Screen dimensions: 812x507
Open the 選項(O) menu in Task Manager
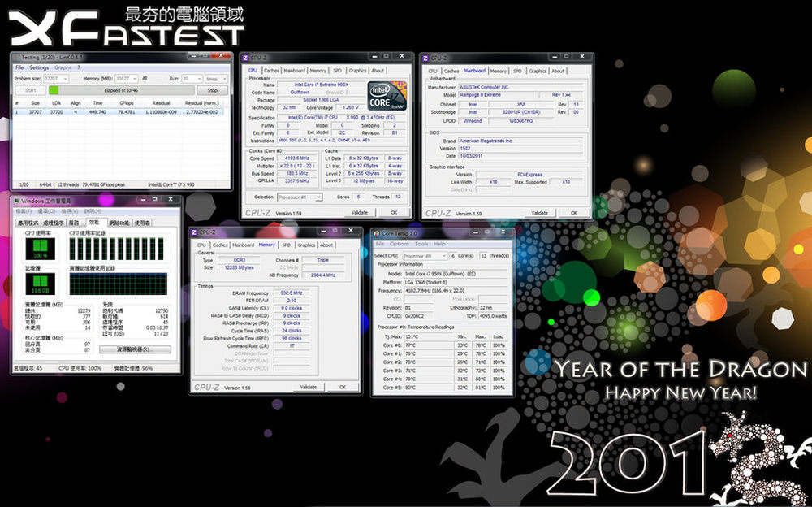(46, 211)
